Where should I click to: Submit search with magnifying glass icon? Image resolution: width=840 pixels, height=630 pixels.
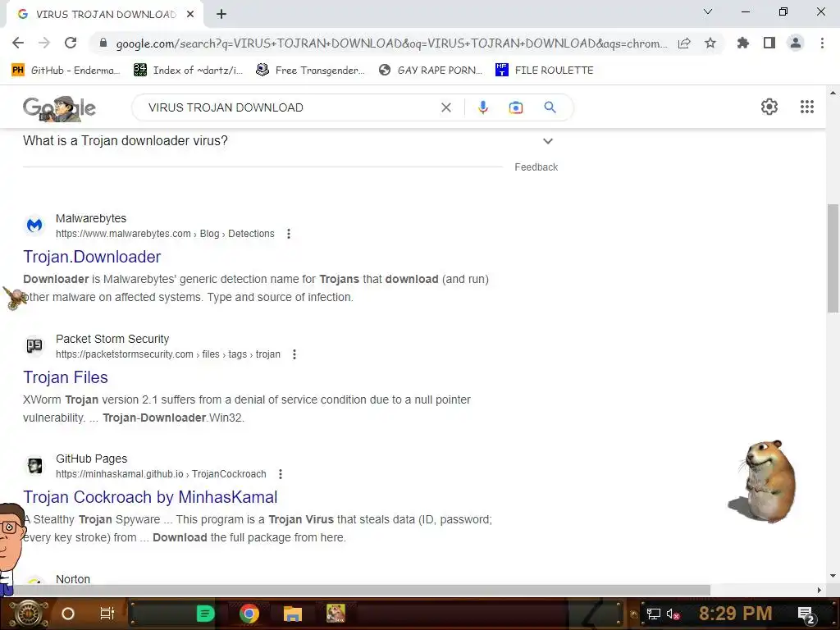pos(550,107)
